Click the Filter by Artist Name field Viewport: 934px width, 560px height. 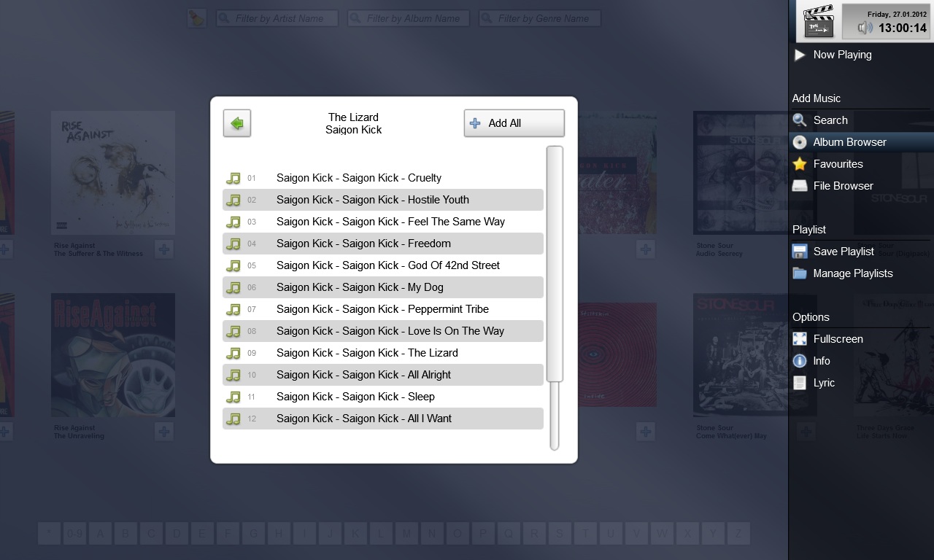coord(277,18)
